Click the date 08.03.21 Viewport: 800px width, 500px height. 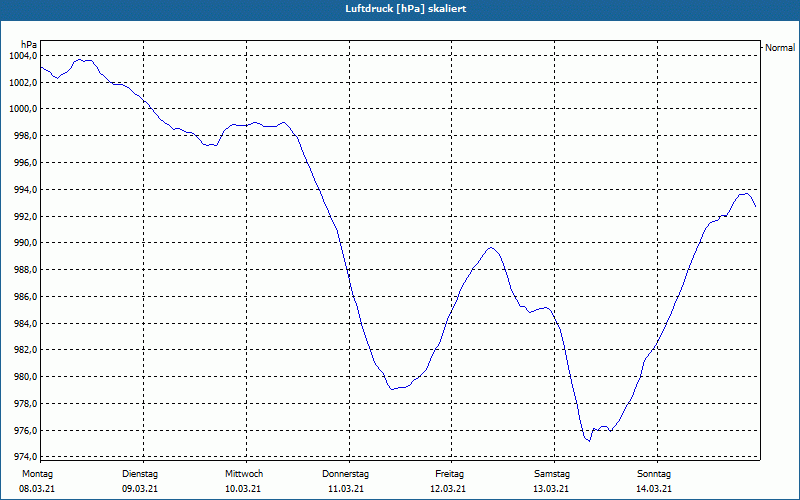[x=37, y=489]
